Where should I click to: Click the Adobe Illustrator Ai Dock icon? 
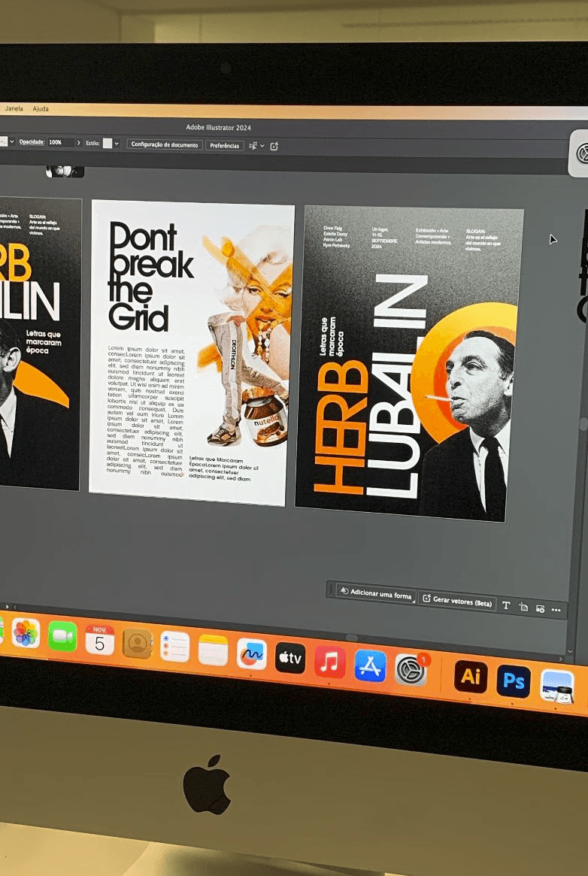point(470,676)
